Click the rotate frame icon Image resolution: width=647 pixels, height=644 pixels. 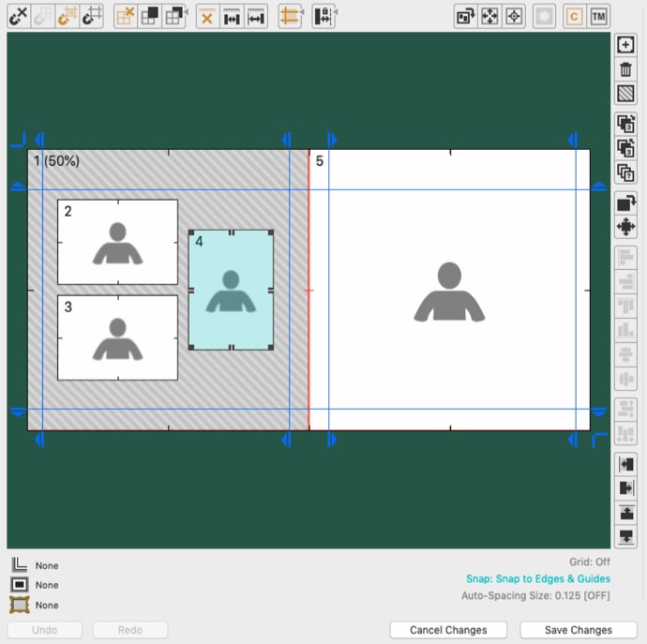point(625,202)
